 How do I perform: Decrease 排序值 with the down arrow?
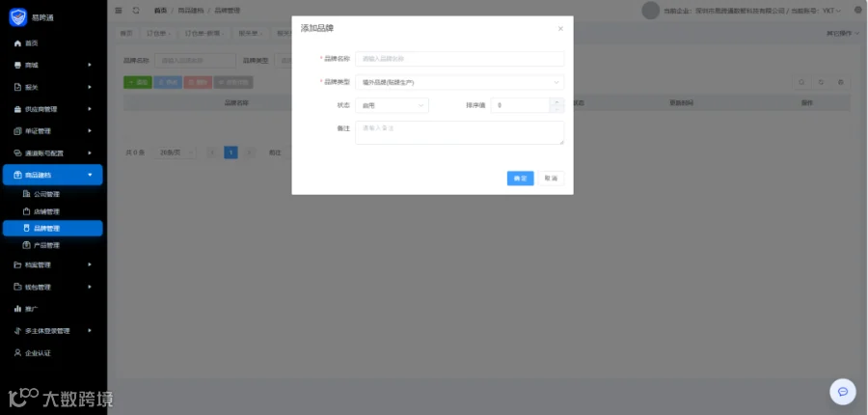[x=556, y=109]
